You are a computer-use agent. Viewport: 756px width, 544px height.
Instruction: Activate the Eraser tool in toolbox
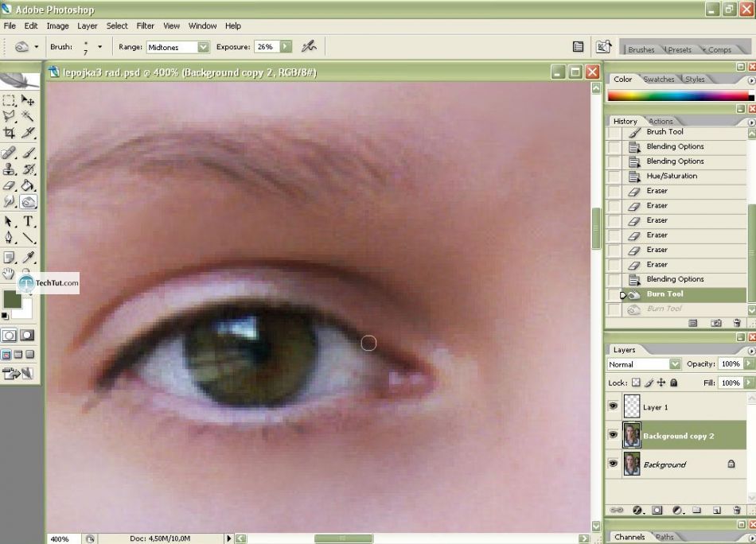point(10,185)
